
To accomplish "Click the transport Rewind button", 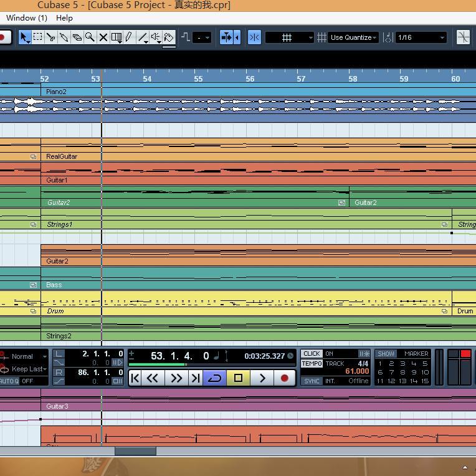I will pos(153,378).
